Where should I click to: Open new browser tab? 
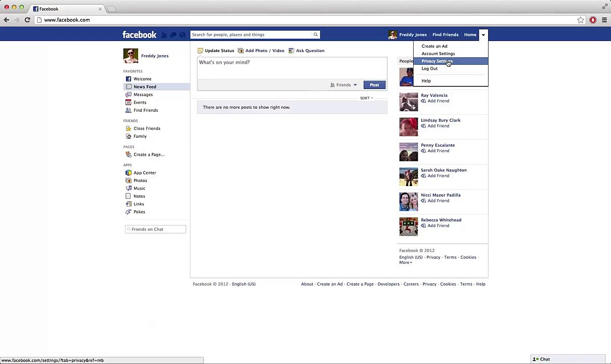coord(111,9)
